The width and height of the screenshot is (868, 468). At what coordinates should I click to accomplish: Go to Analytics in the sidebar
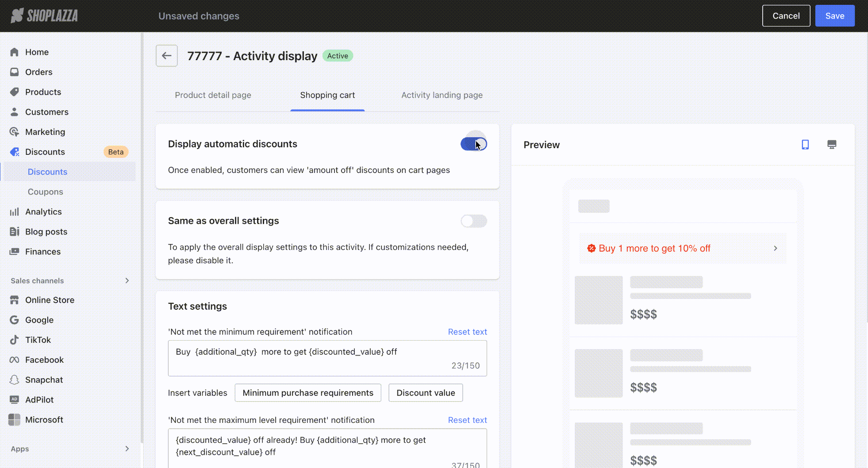[43, 211]
